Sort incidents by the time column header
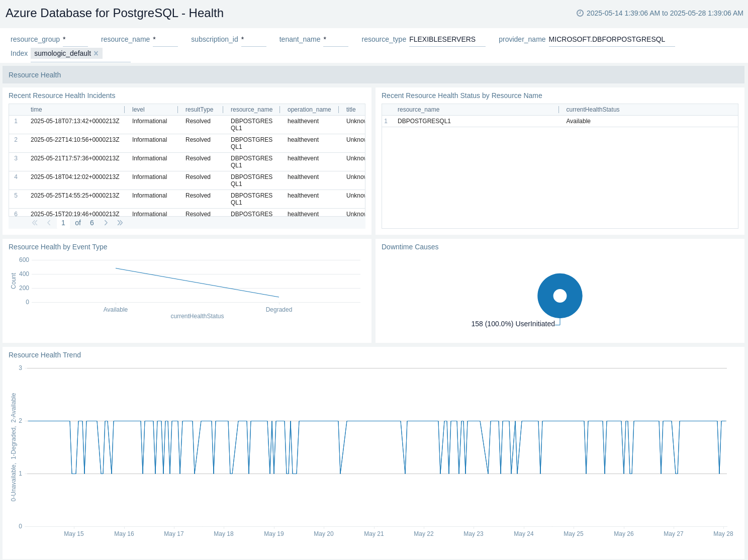748x560 pixels. tap(36, 110)
